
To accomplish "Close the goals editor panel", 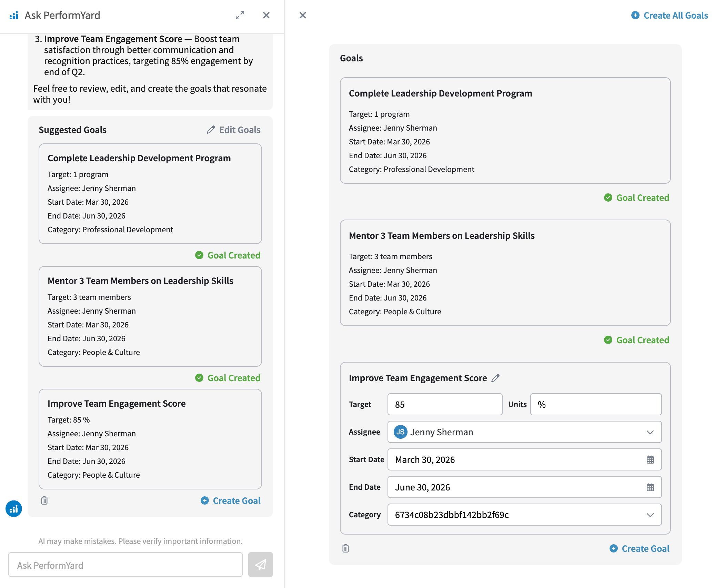I will pos(303,15).
